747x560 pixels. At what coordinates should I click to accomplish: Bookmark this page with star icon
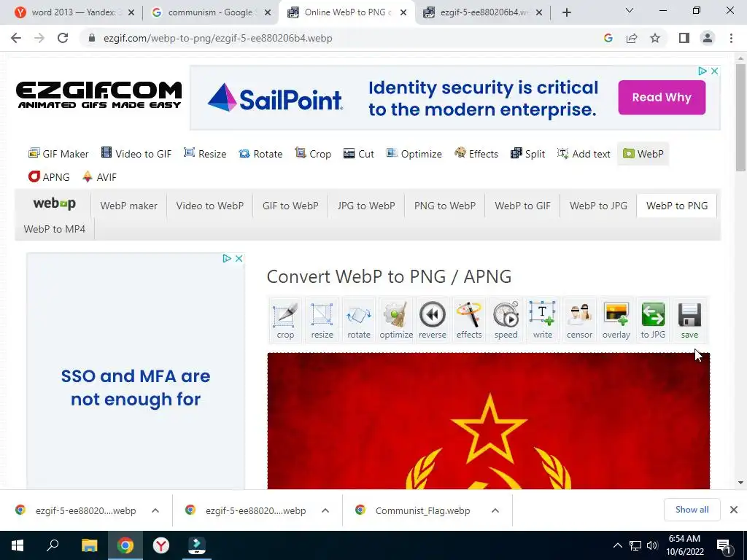[655, 38]
